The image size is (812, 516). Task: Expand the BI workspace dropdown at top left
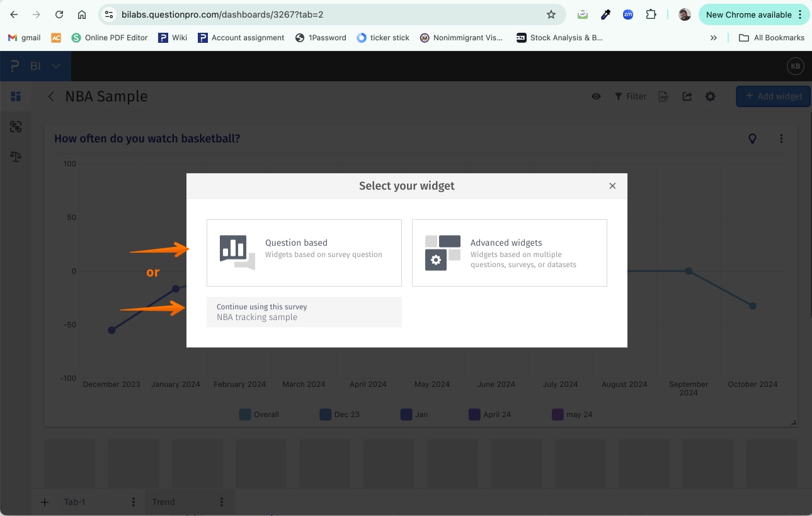click(55, 66)
